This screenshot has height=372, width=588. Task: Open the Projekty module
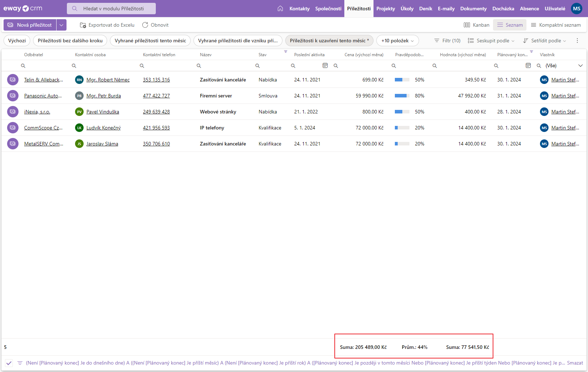click(386, 9)
